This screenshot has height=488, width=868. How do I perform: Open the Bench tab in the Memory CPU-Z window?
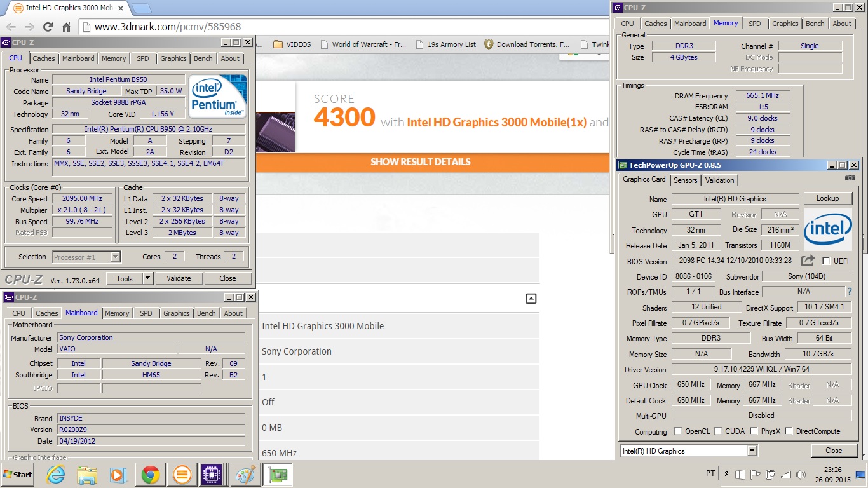(815, 24)
